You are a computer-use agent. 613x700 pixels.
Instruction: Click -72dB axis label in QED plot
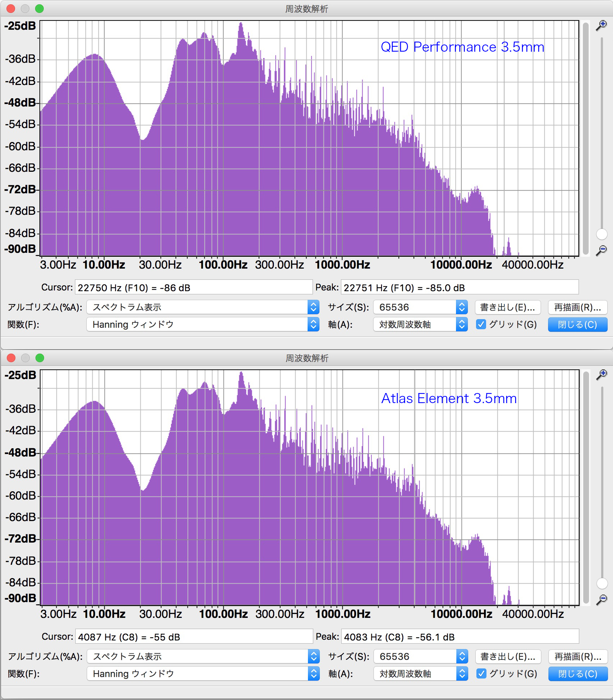(20, 189)
